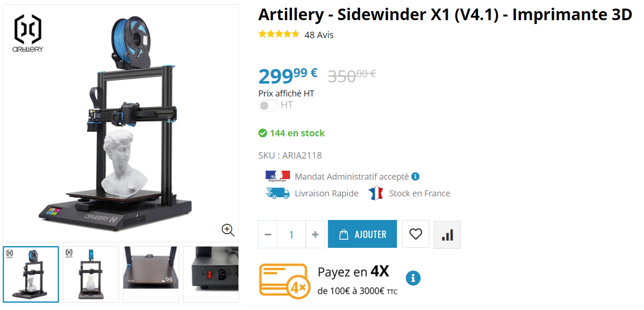
Task: Add product to wishlist with heart icon
Action: pyautogui.click(x=415, y=234)
